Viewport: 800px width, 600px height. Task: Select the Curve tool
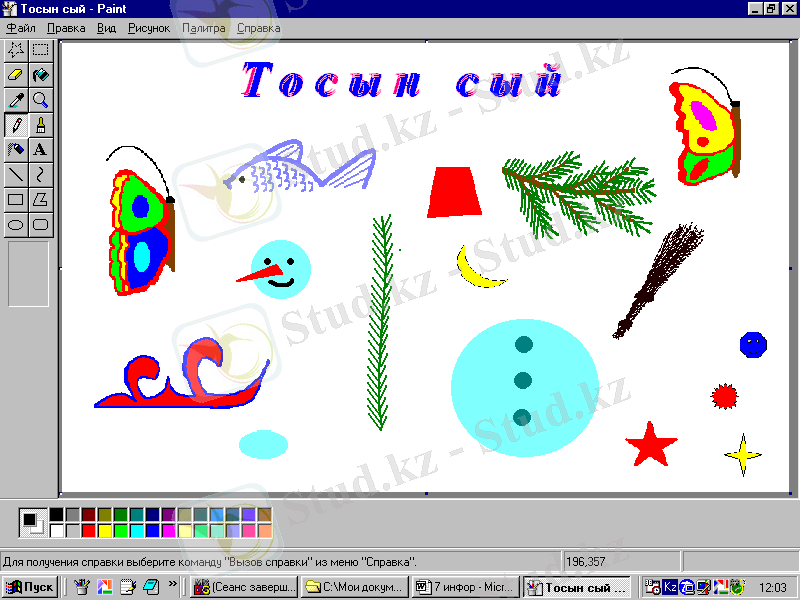point(41,174)
